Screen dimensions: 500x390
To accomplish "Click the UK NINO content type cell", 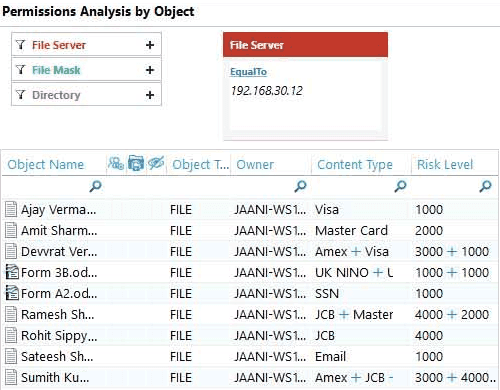I will pyautogui.click(x=354, y=273).
